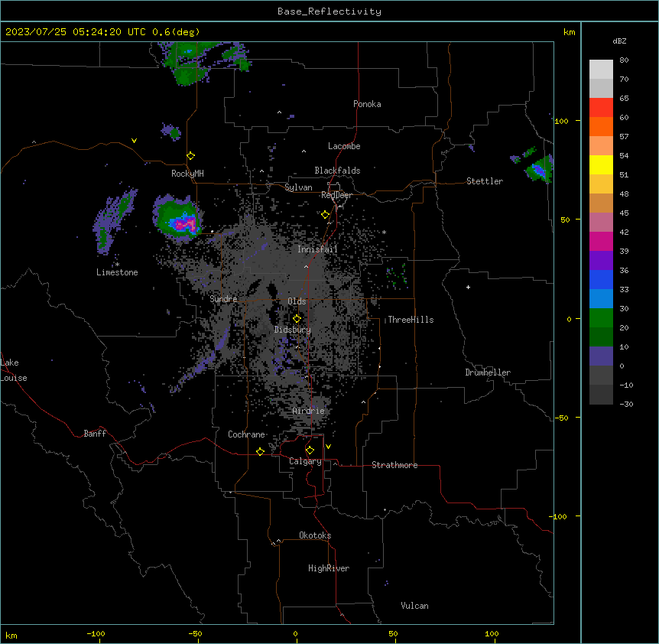Click the Drumheller town label
Screen dimensions: 659x644
488,372
